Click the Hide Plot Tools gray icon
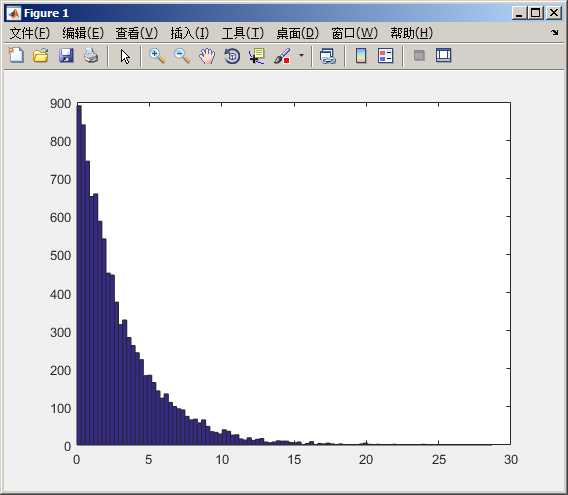This screenshot has height=495, width=568. [419, 56]
